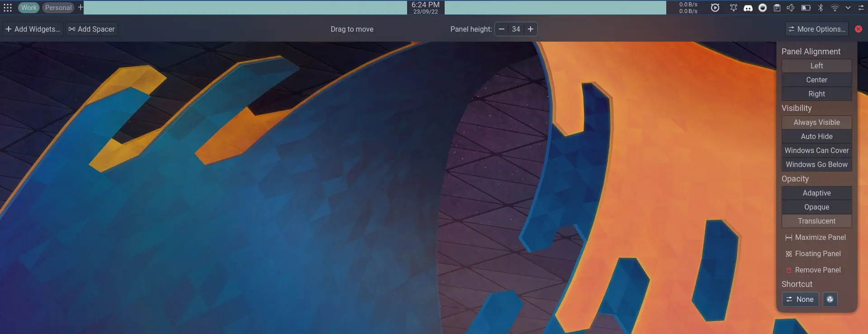Select Windows Can Cover visibility
This screenshot has height=334, width=868.
point(817,150)
